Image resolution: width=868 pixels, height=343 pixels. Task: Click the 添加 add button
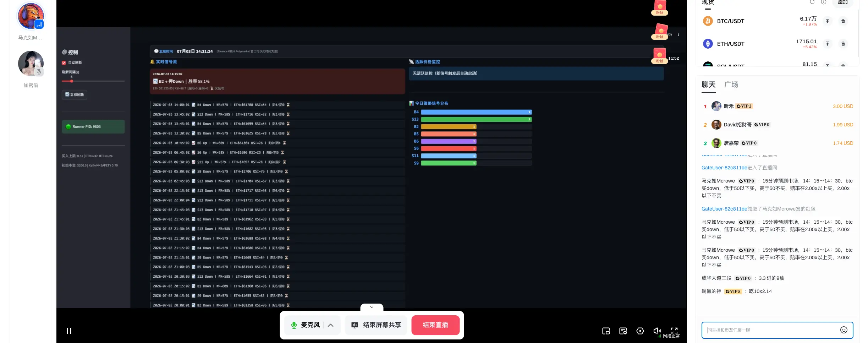point(843,2)
